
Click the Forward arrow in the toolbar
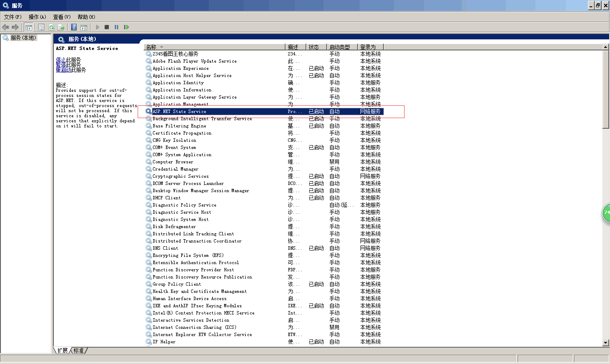(x=15, y=27)
